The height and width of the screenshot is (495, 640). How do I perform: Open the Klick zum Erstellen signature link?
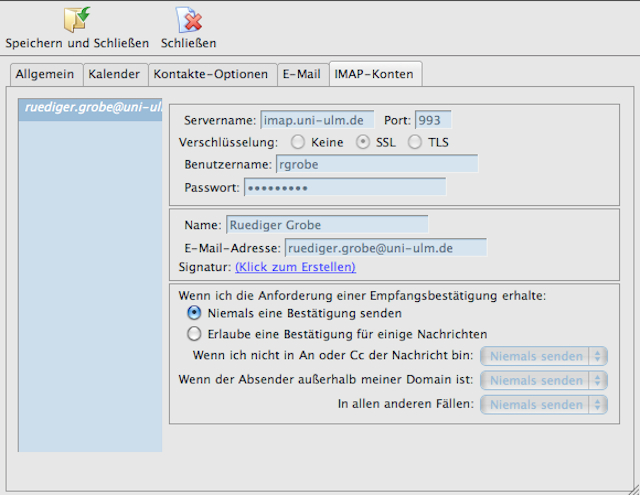296,267
